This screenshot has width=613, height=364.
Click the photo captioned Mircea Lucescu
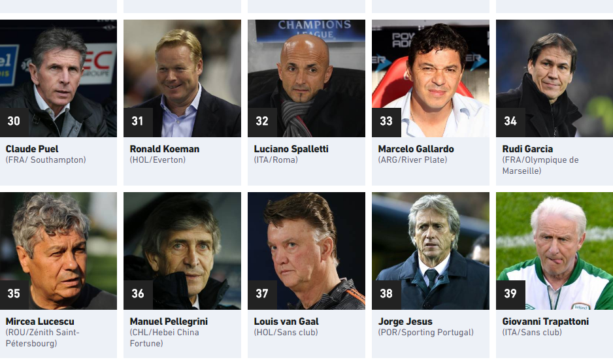58,250
